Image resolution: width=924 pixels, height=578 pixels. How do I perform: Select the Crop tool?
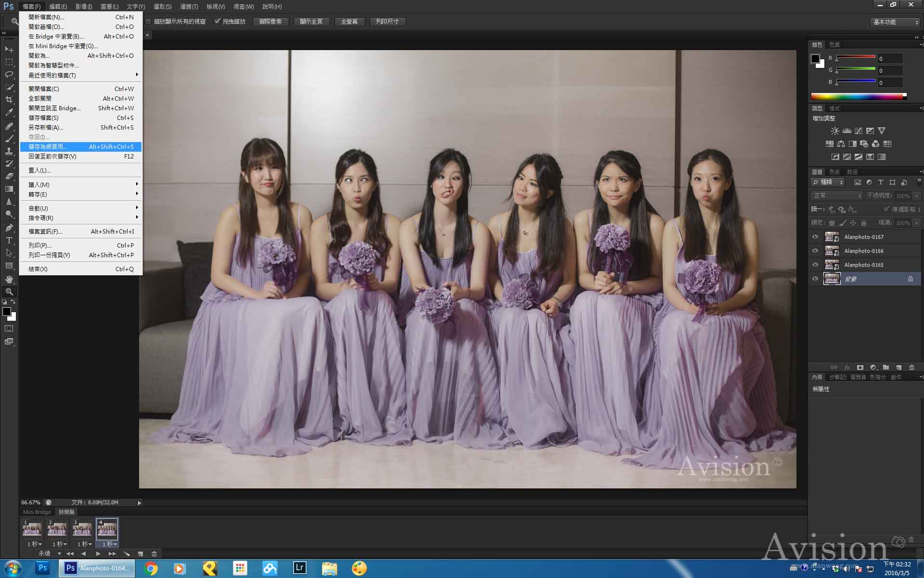pos(9,100)
